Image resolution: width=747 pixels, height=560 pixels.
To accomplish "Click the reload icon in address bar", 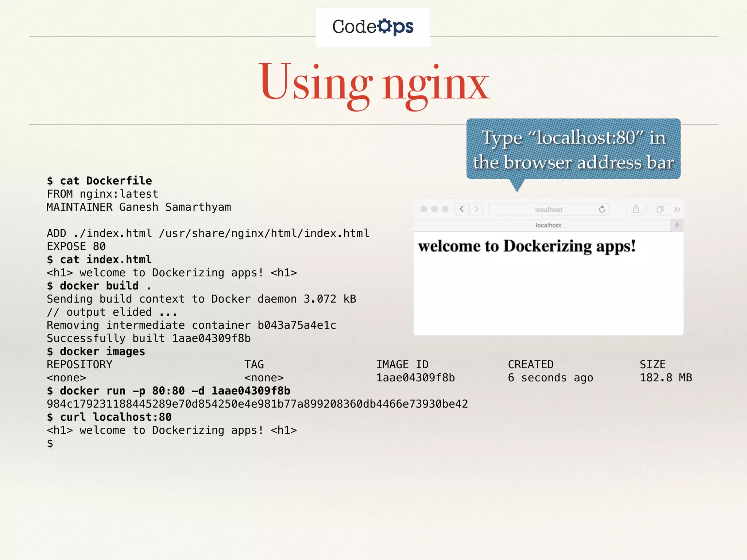I will tap(602, 209).
